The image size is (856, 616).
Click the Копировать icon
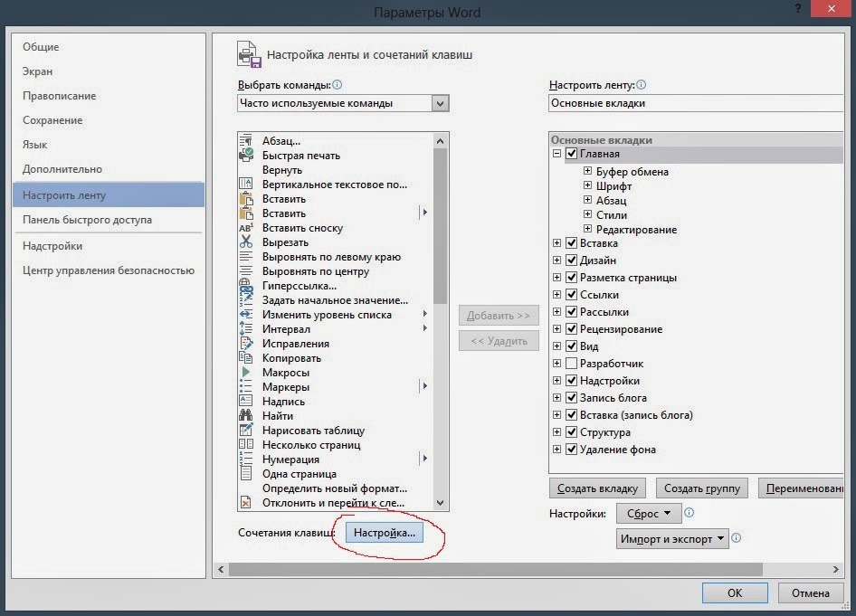tap(246, 357)
